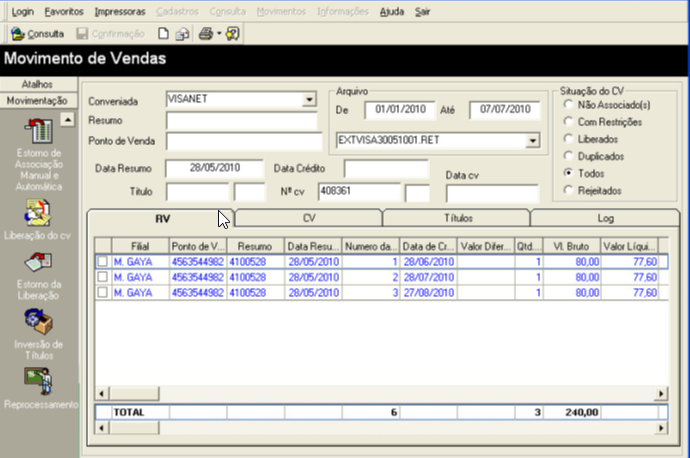Open Reprocessamento shortcut icon
The image size is (690, 458).
tap(39, 381)
